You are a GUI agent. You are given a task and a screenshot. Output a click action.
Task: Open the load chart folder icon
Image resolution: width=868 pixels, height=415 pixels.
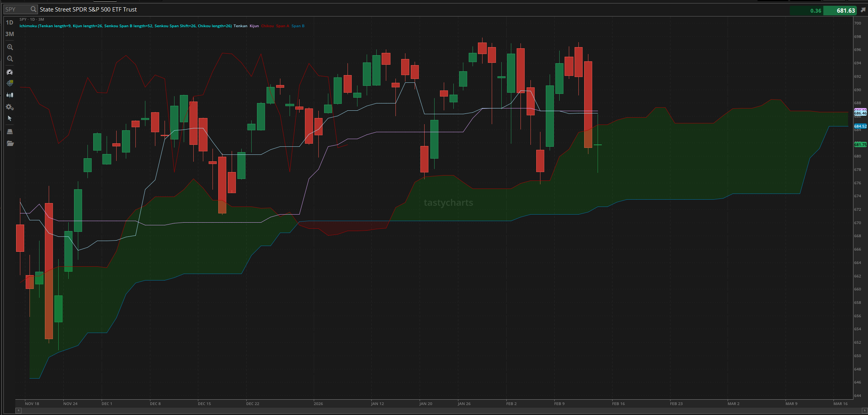pos(10,143)
